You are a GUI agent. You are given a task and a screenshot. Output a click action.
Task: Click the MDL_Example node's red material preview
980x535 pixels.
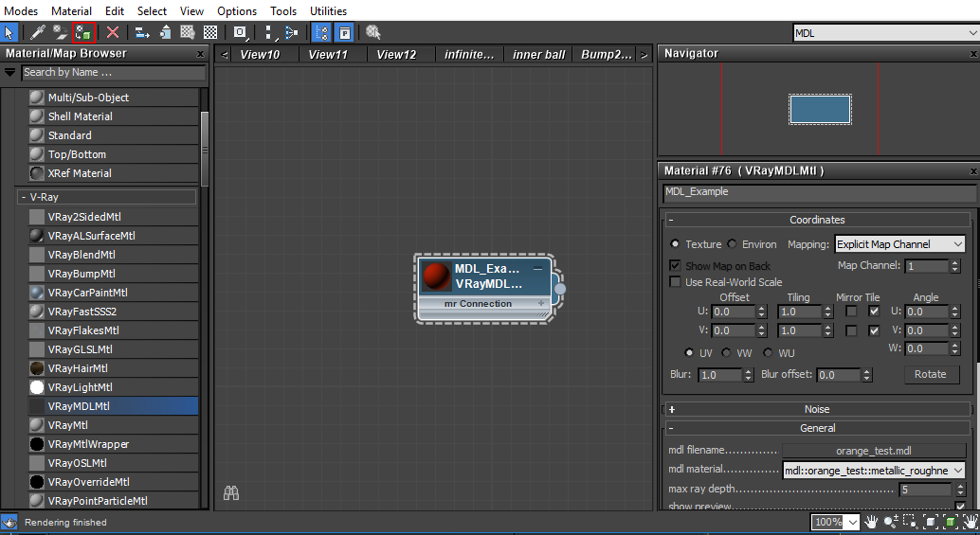[x=436, y=276]
